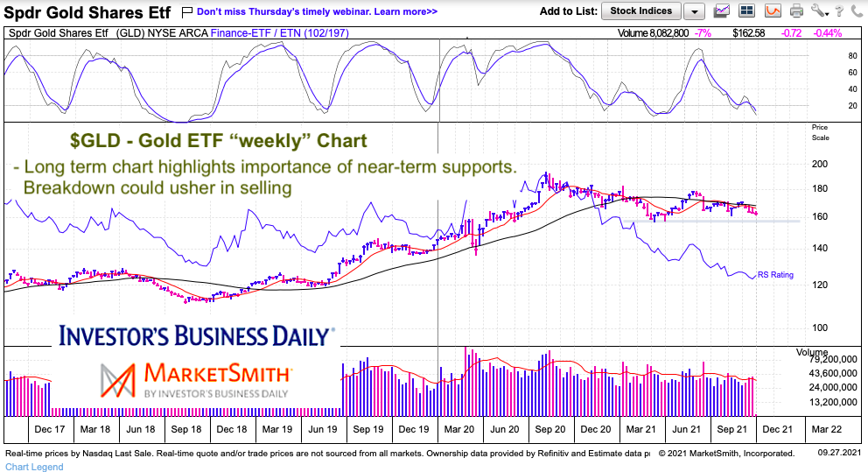Switch to the multi-panel grid layout icon
Viewport: 868px width, 472px height.
(x=746, y=11)
